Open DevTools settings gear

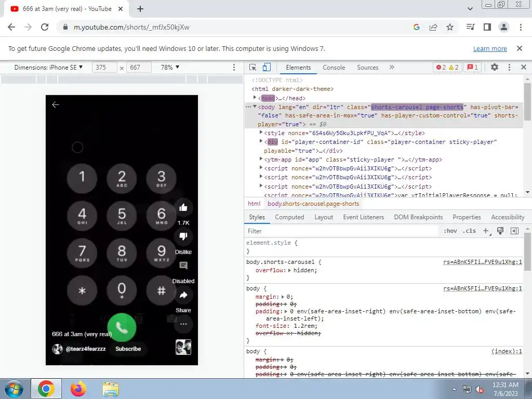(495, 67)
